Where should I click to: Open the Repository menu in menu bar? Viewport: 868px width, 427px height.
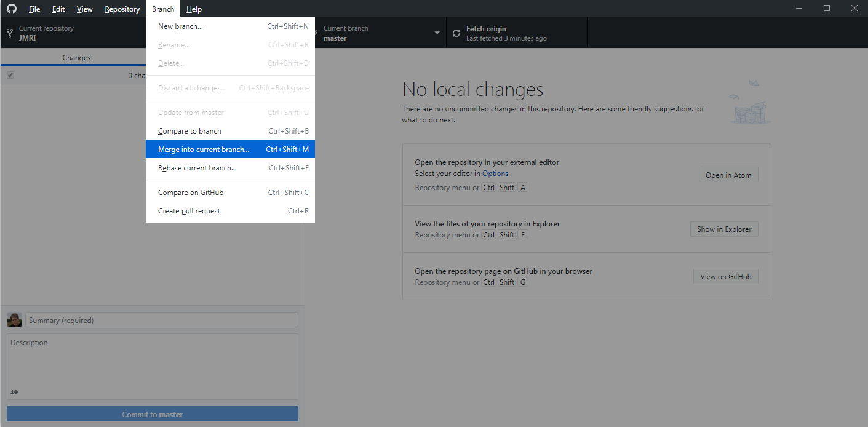pos(122,9)
